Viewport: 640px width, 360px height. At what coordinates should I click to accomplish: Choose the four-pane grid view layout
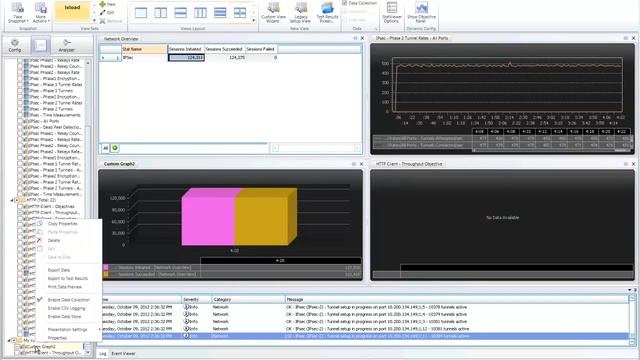[x=240, y=13]
